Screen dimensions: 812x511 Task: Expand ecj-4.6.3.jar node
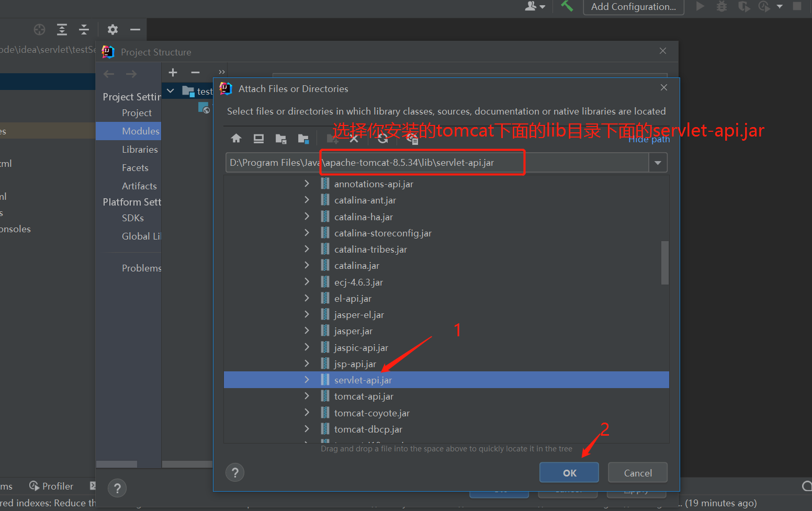[307, 282]
